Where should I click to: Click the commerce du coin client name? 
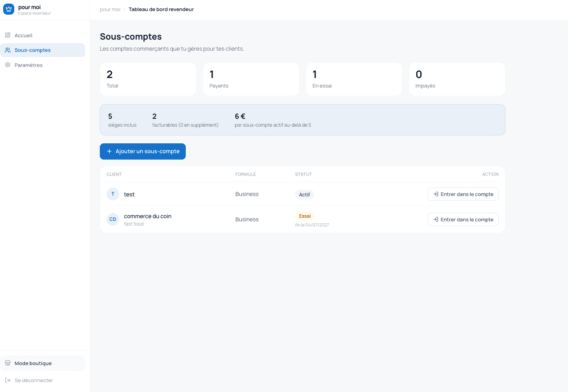[148, 216]
